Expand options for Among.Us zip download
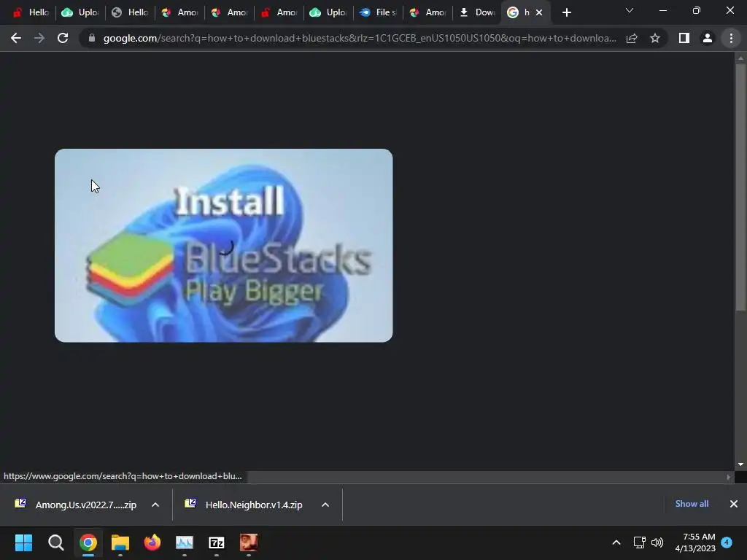This screenshot has width=747, height=560. tap(155, 505)
